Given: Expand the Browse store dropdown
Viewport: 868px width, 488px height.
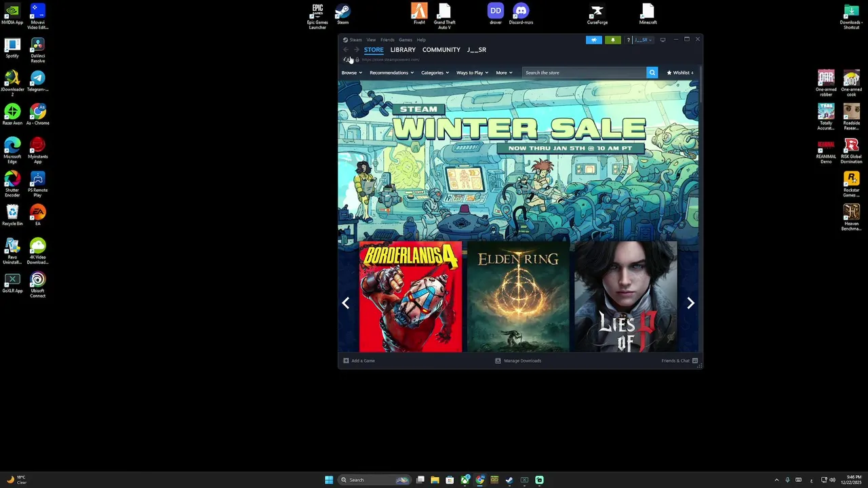Looking at the screenshot, I should click(351, 73).
